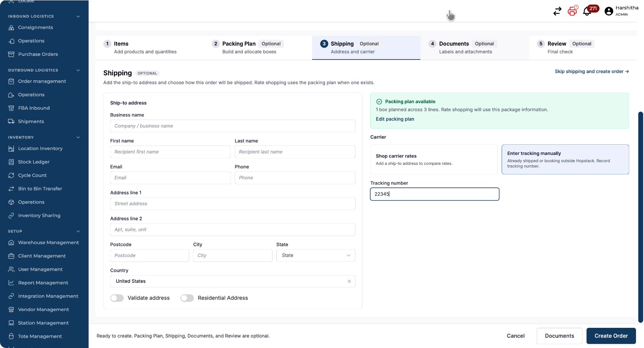Viewport: 644px width, 348px height.
Task: Open Warehouse Management setup item
Action: click(44, 243)
